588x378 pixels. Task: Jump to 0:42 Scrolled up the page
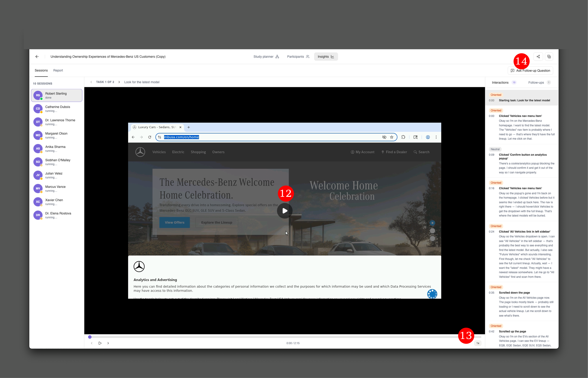click(x=522, y=335)
